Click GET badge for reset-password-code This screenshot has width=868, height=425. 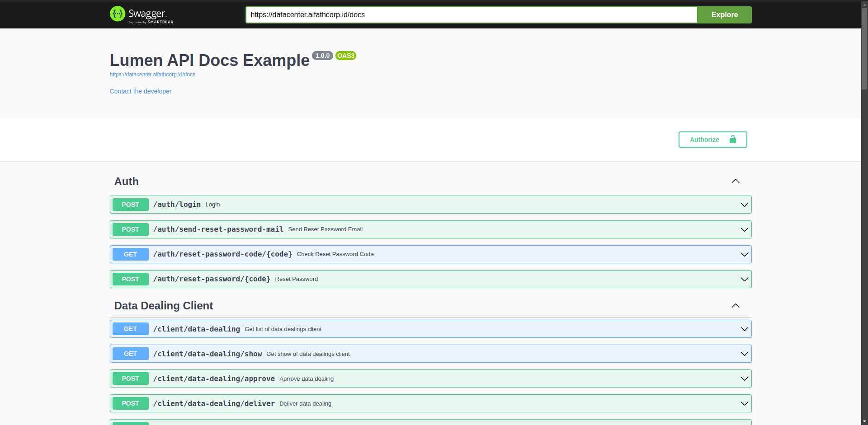click(x=130, y=254)
